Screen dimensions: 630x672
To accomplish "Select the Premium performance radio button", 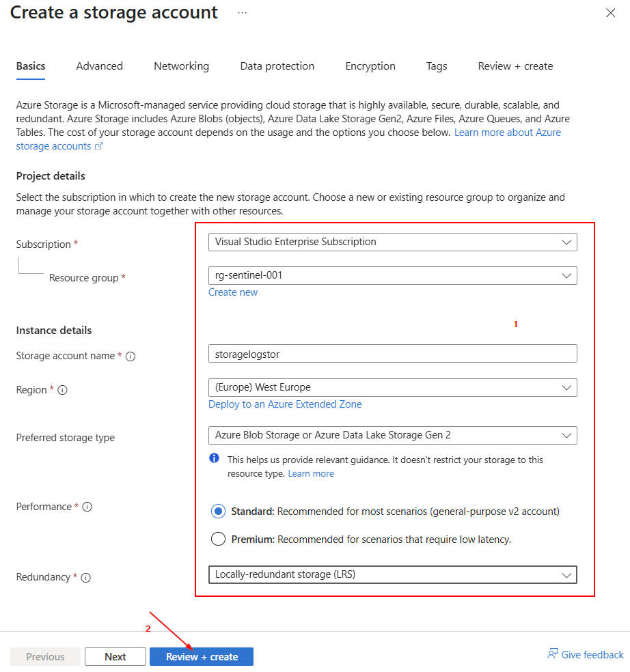I will click(218, 540).
